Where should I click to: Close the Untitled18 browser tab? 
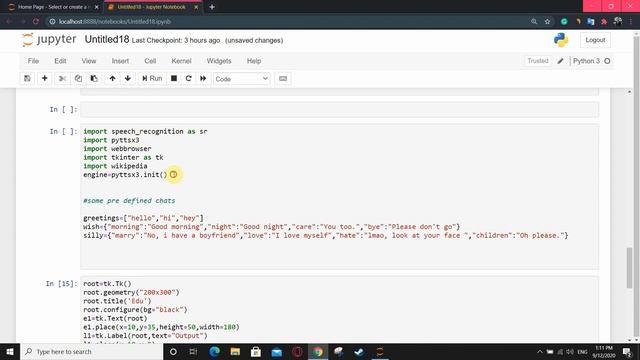pos(196,7)
